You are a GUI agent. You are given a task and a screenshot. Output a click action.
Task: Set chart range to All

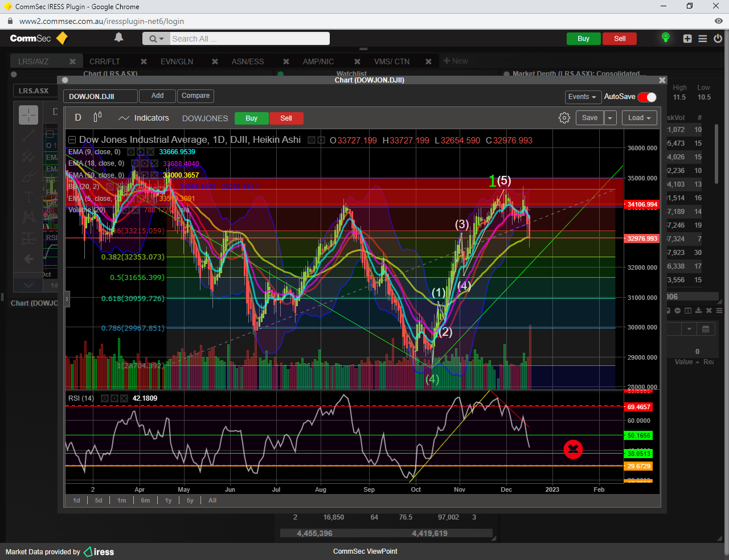[x=212, y=500]
